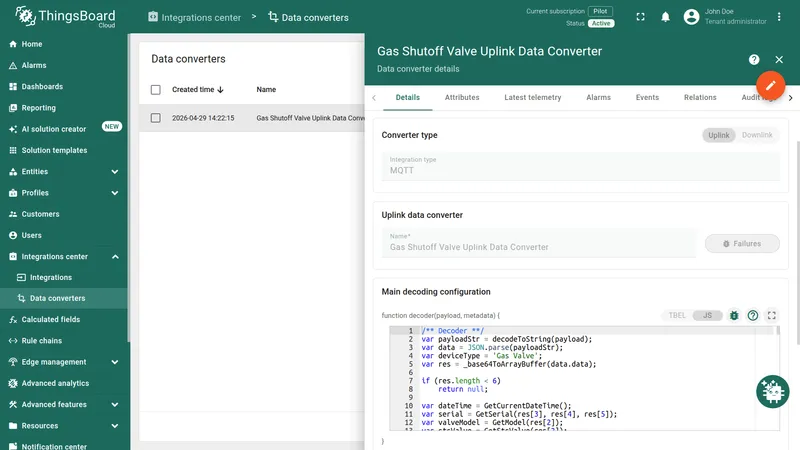Click the test decoder bug icon
Image resolution: width=800 pixels, height=450 pixels.
click(x=734, y=315)
